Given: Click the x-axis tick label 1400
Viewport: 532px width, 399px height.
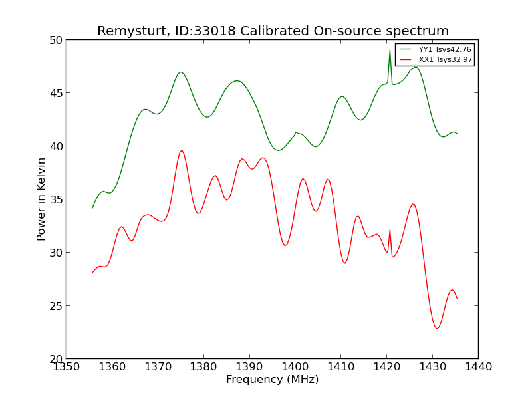Looking at the screenshot, I should (x=295, y=367).
